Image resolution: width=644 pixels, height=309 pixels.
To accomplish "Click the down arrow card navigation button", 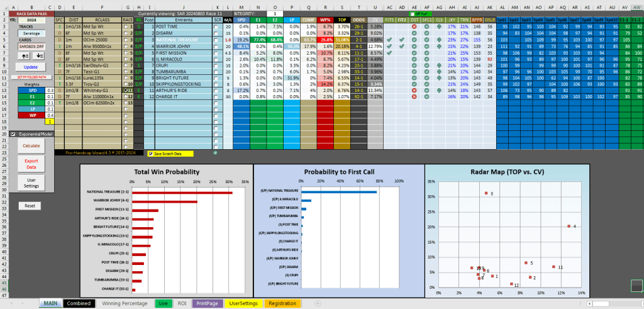I will [x=38, y=55].
